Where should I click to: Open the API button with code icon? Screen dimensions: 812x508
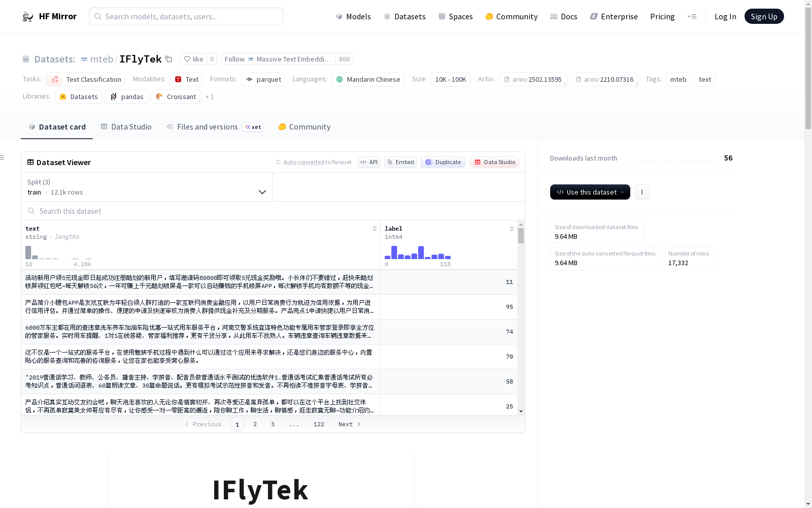[x=369, y=162]
